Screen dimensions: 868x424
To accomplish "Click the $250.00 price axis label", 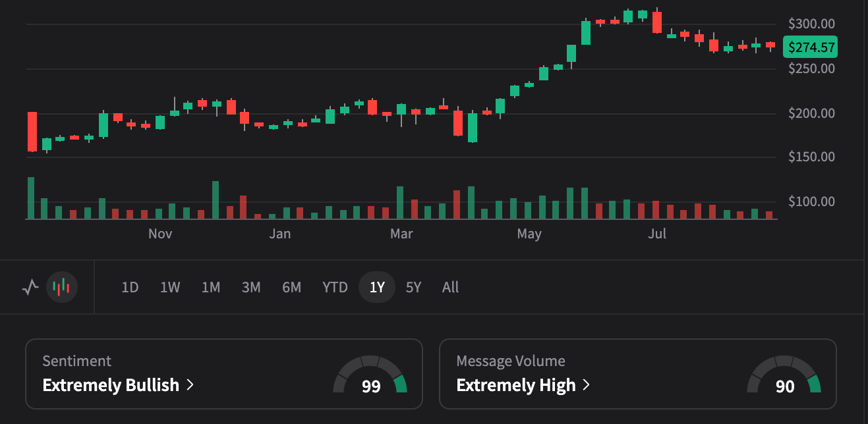I will coord(811,68).
